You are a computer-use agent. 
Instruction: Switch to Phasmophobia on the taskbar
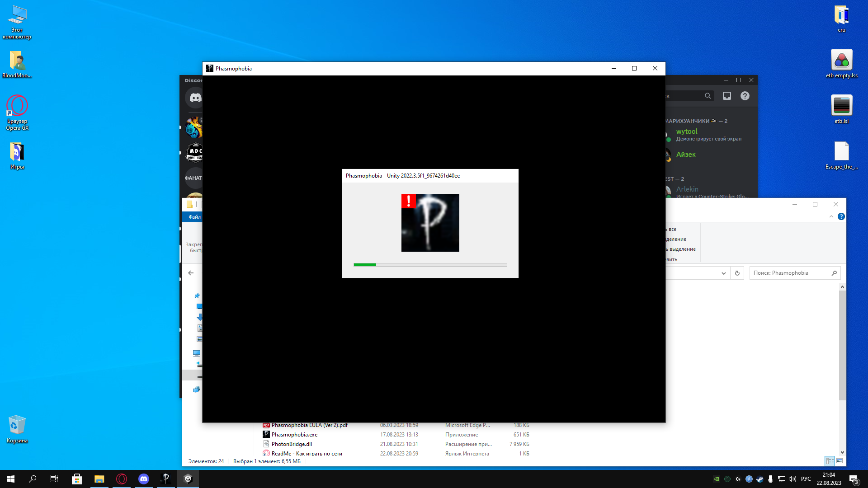point(165,479)
